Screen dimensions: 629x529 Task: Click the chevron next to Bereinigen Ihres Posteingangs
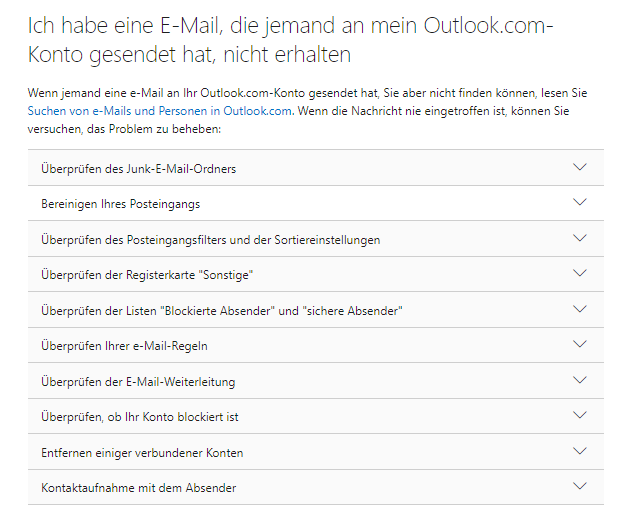580,202
